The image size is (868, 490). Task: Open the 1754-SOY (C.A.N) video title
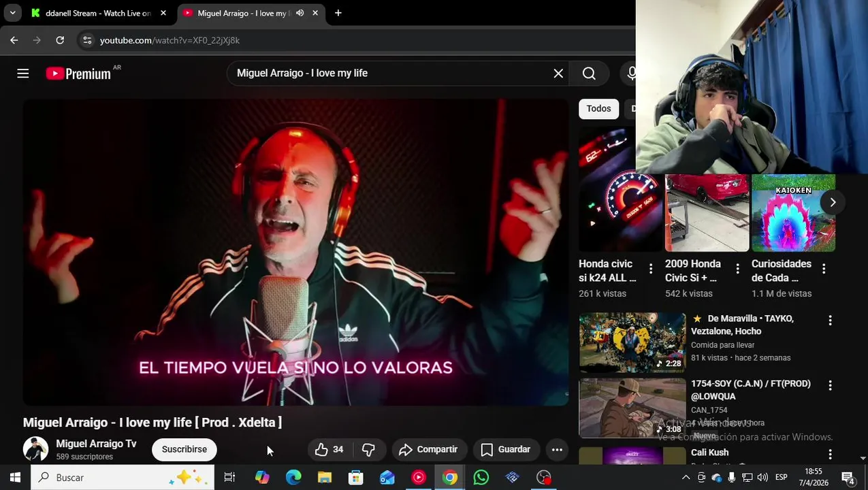tap(751, 390)
